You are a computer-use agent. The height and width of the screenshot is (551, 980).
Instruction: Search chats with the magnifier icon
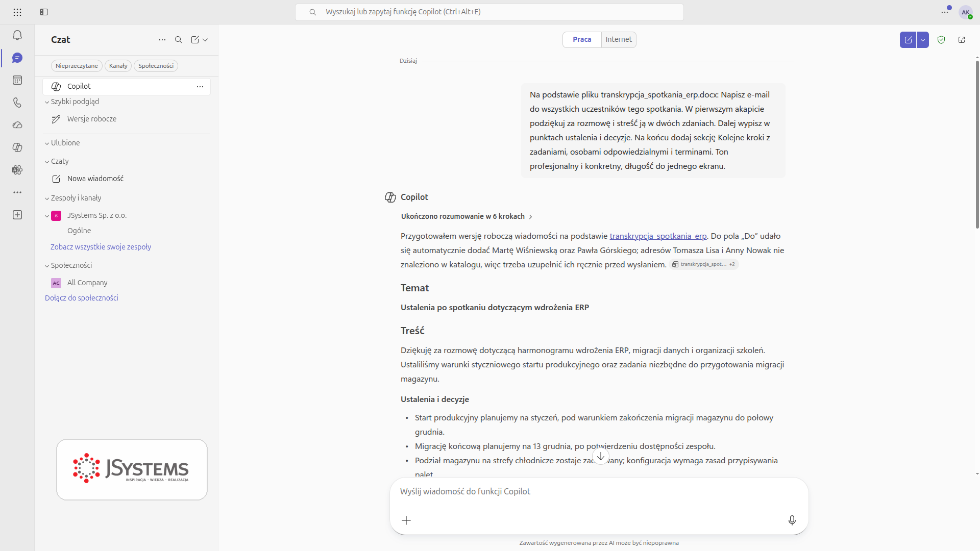179,40
